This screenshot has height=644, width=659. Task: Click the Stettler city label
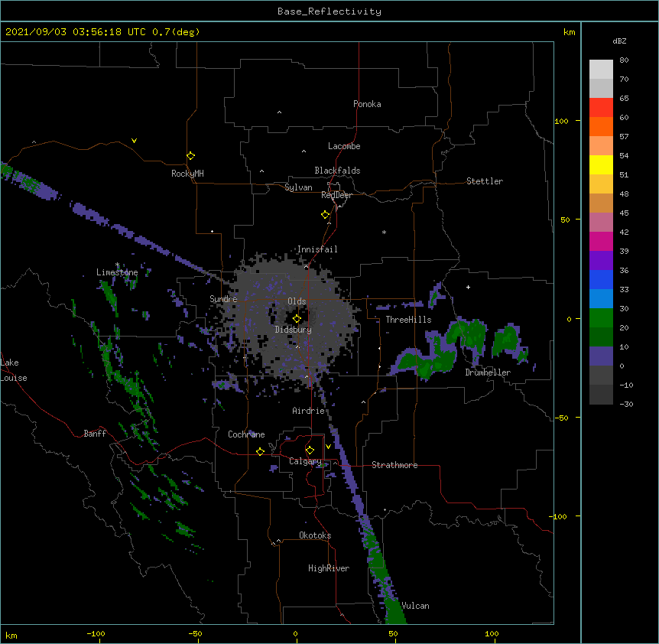click(x=485, y=181)
